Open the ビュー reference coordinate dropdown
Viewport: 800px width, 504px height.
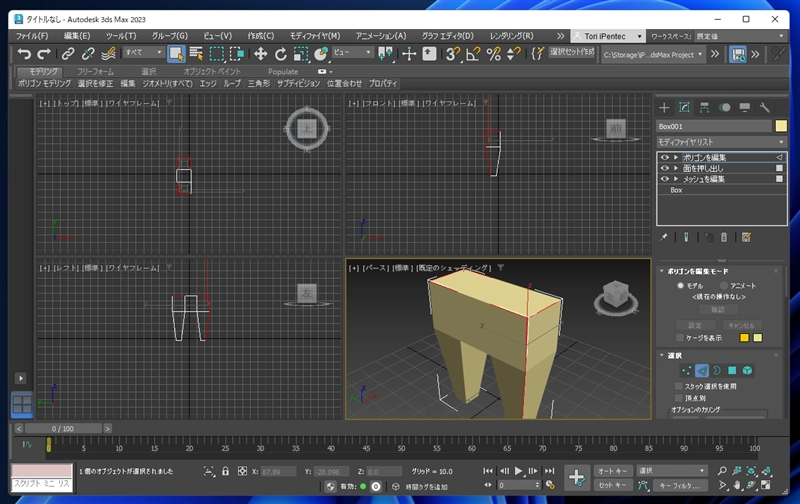tap(352, 53)
